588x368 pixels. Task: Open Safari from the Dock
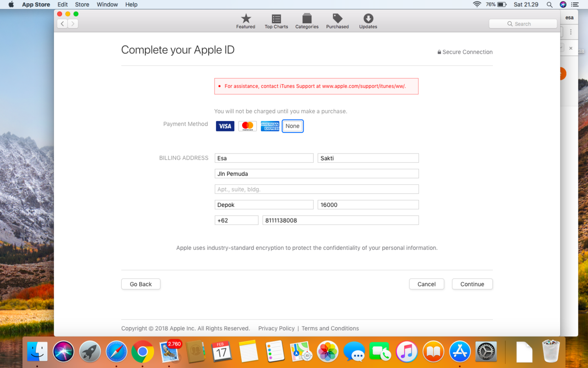(116, 352)
